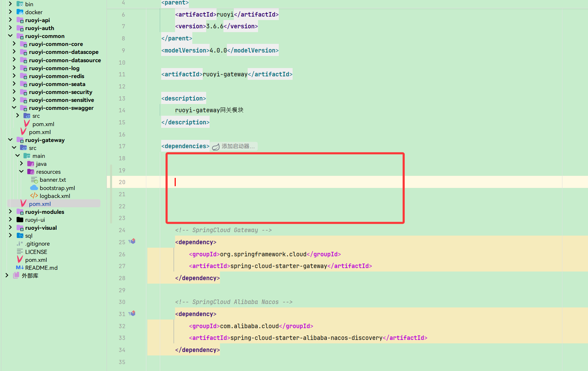Click the .gitignore file icon
Image resolution: width=588 pixels, height=371 pixels.
pos(19,244)
